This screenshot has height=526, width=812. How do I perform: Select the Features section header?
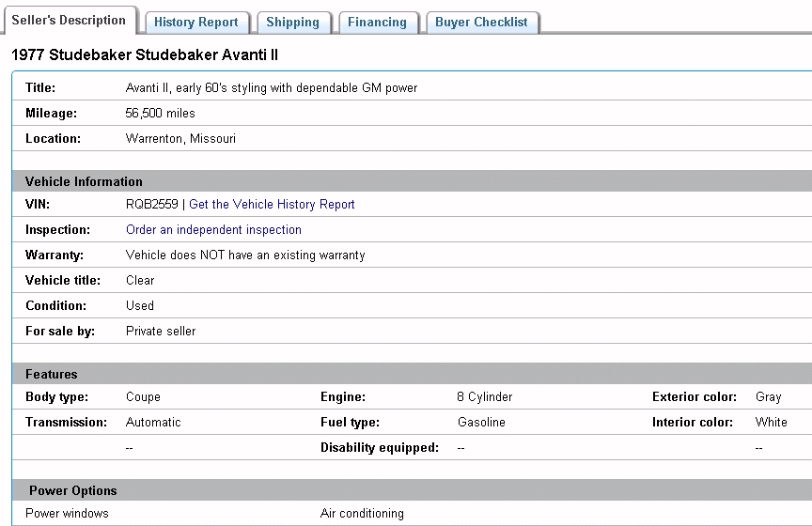click(x=52, y=374)
